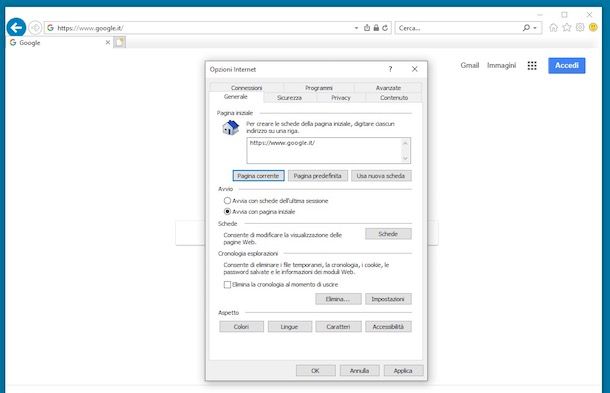This screenshot has width=610, height=393.
Task: Switch to the Contenuto tab
Action: click(394, 98)
